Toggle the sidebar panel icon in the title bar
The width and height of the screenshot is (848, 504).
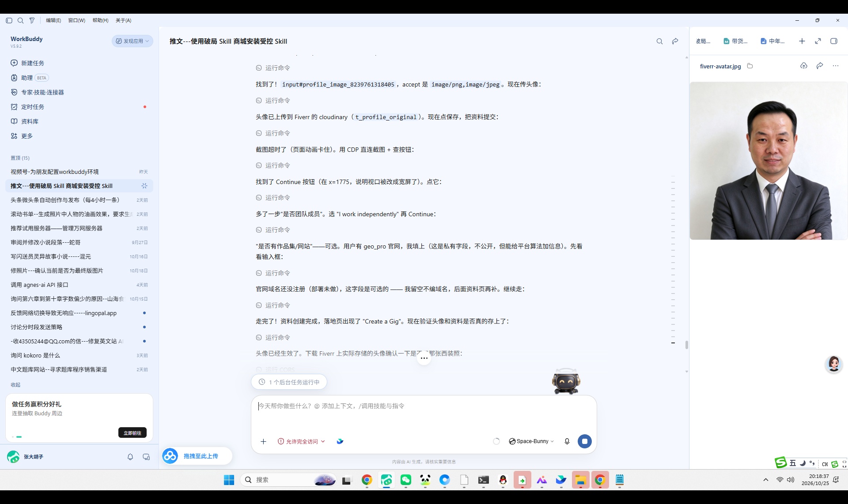coord(9,20)
